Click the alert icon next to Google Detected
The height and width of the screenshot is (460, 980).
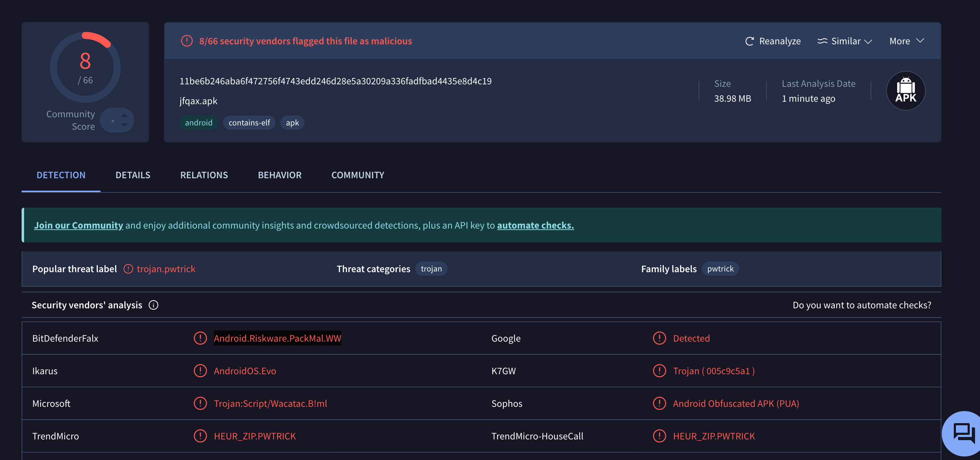point(659,338)
